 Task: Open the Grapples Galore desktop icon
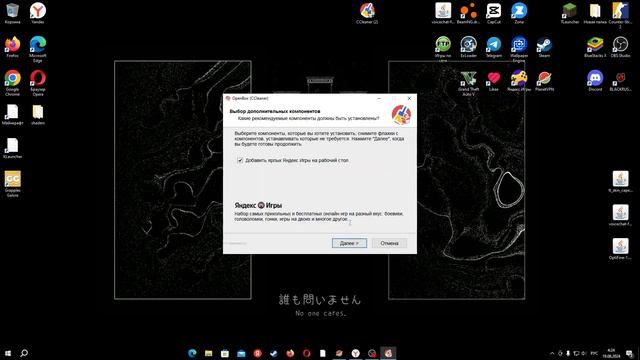(x=12, y=184)
